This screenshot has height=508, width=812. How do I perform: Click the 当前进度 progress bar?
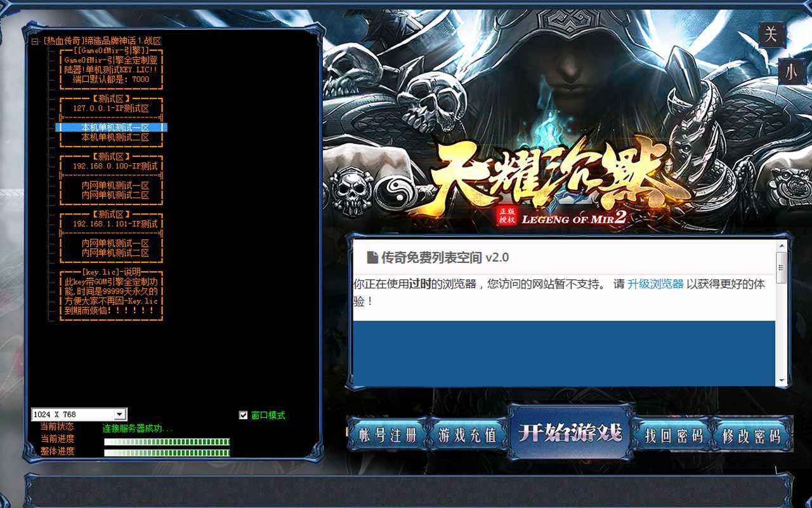pos(167,441)
